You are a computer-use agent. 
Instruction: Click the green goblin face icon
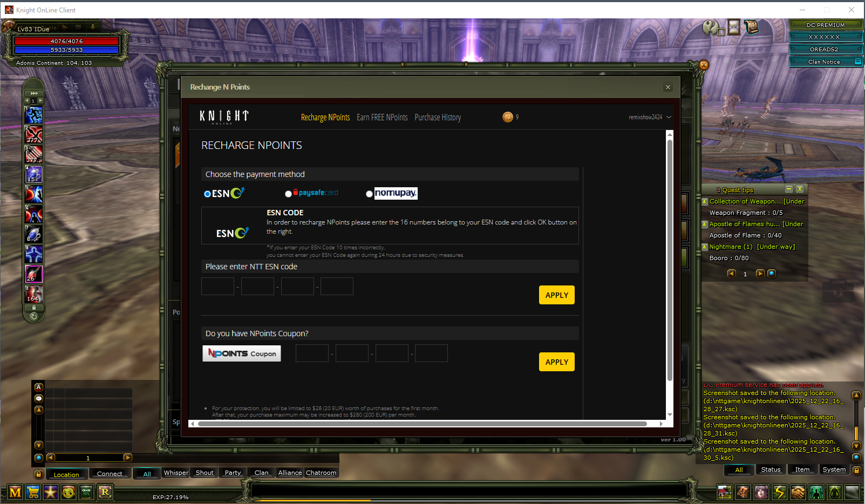pyautogui.click(x=69, y=492)
